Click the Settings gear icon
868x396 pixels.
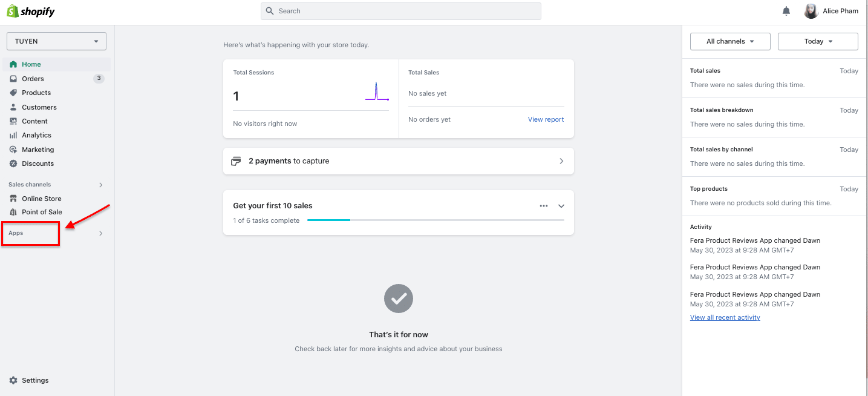(13, 380)
